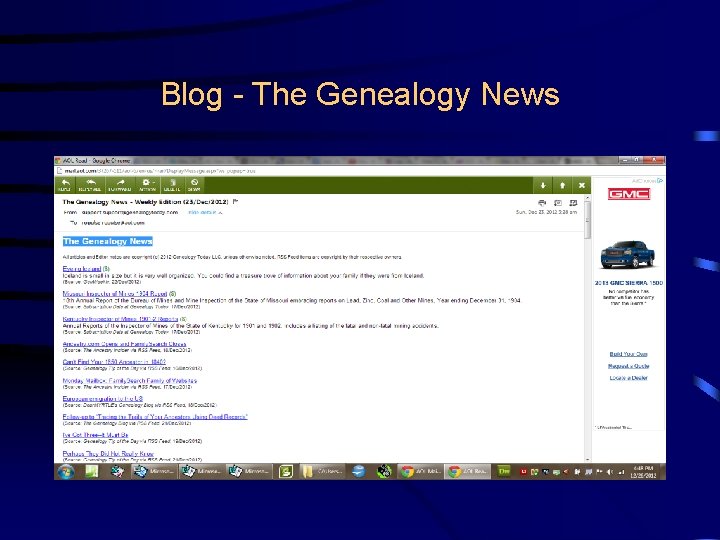The height and width of the screenshot is (540, 720).
Task: Click the volume speaker tray icon
Action: pos(610,472)
